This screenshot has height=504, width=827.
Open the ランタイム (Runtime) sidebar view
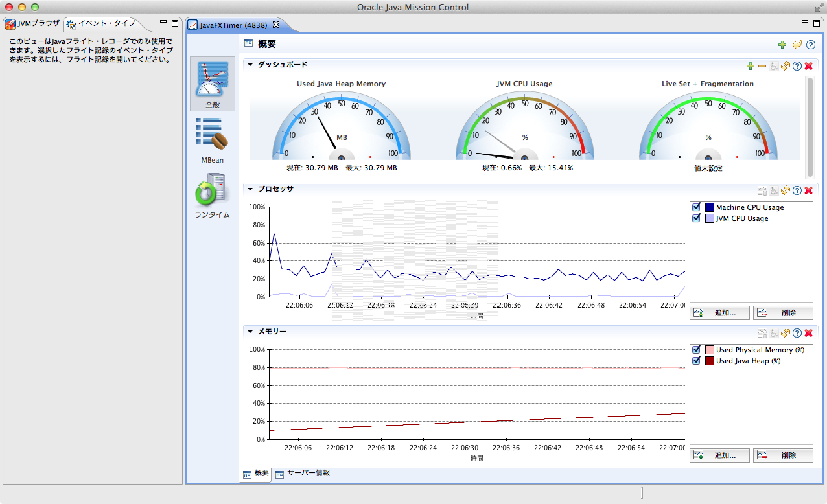point(213,194)
